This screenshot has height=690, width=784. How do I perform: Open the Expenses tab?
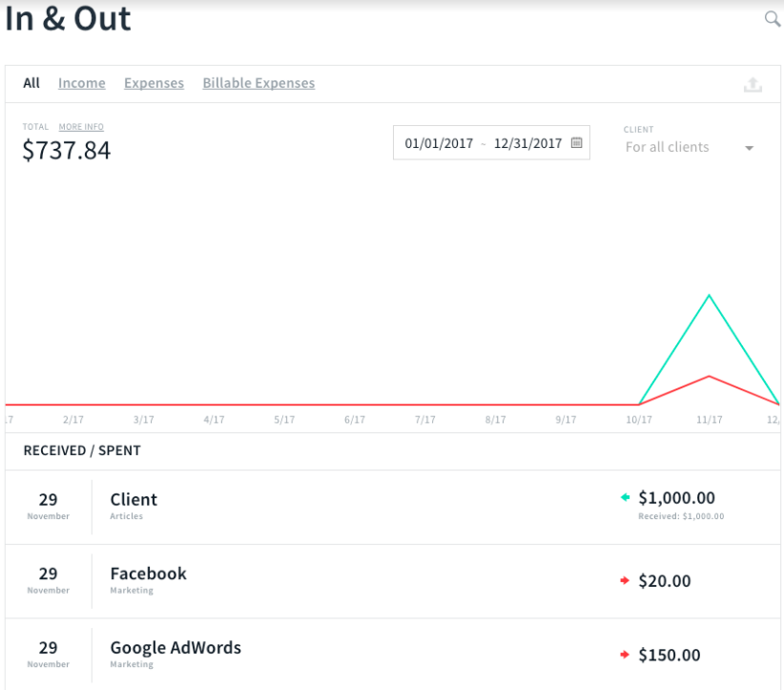pyautogui.click(x=154, y=83)
